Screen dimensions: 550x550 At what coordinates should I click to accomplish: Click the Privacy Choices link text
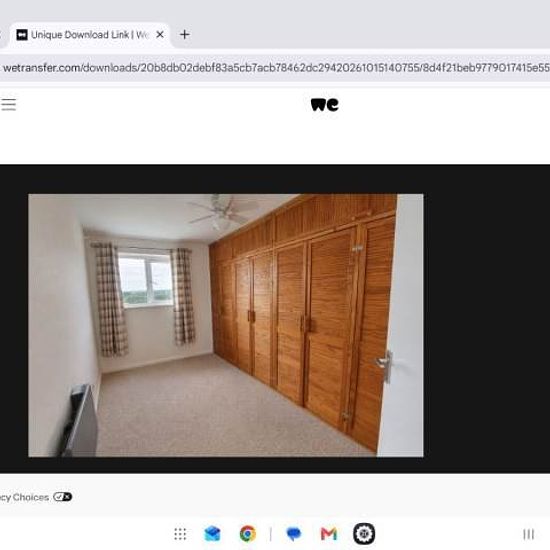click(x=24, y=497)
